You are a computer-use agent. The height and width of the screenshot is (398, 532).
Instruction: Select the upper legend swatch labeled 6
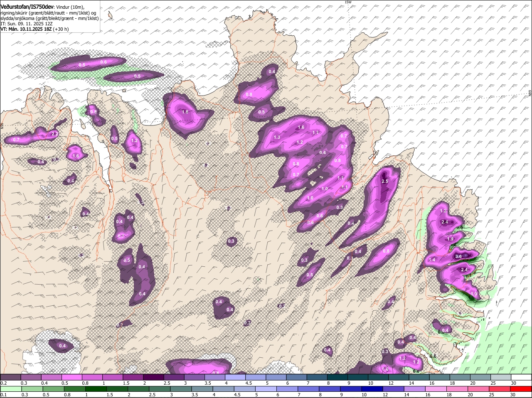(296, 377)
